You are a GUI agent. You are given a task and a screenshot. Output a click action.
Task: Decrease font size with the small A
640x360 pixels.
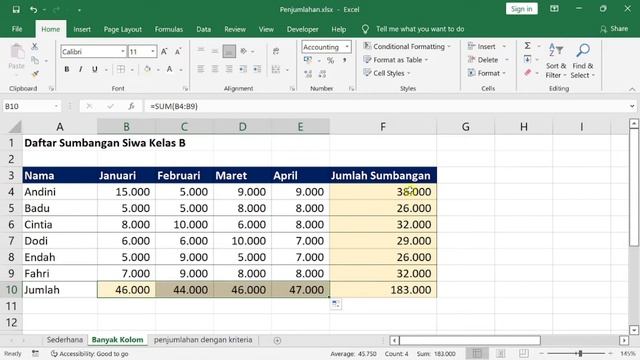[178, 51]
